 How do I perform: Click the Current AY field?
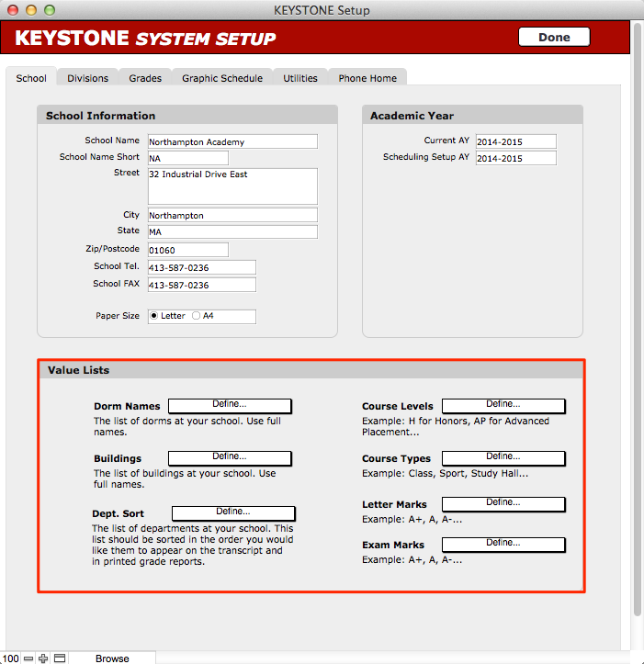(515, 141)
